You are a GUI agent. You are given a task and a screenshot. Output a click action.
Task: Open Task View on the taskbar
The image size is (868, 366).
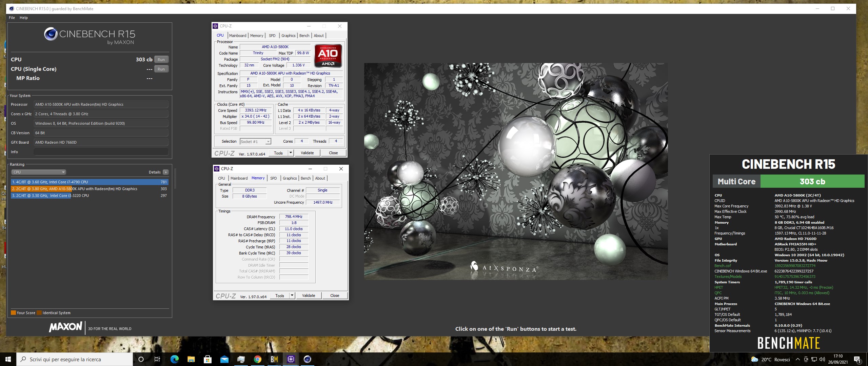pyautogui.click(x=157, y=359)
